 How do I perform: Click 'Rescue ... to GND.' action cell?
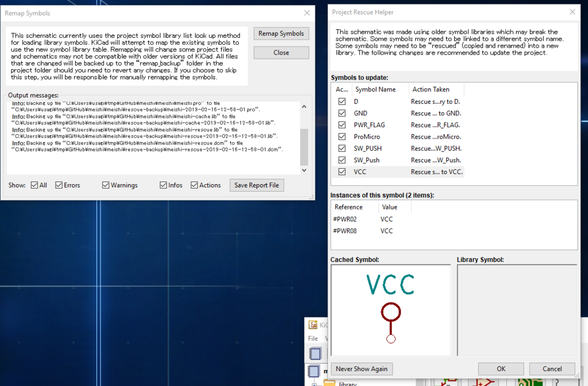click(x=436, y=113)
